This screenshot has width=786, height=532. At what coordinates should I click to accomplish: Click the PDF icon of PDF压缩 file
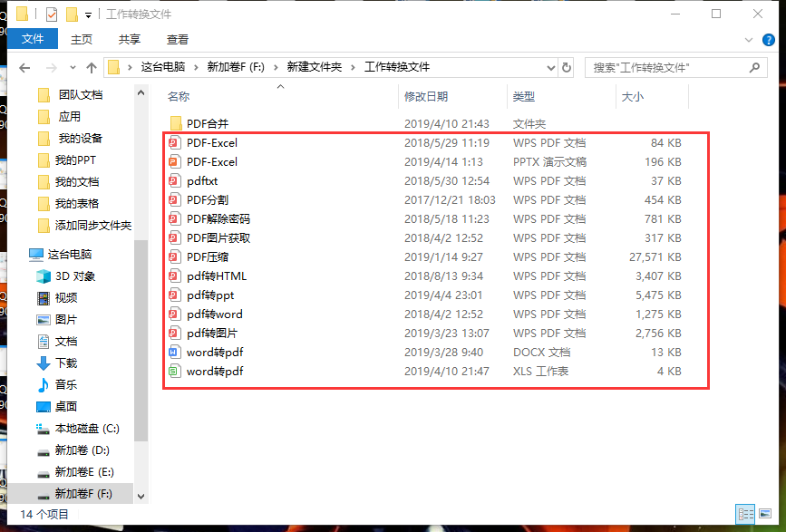click(175, 257)
